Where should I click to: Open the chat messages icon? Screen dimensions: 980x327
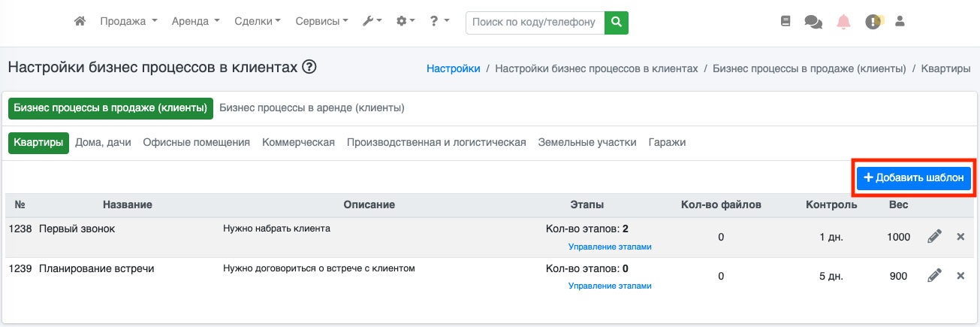813,22
